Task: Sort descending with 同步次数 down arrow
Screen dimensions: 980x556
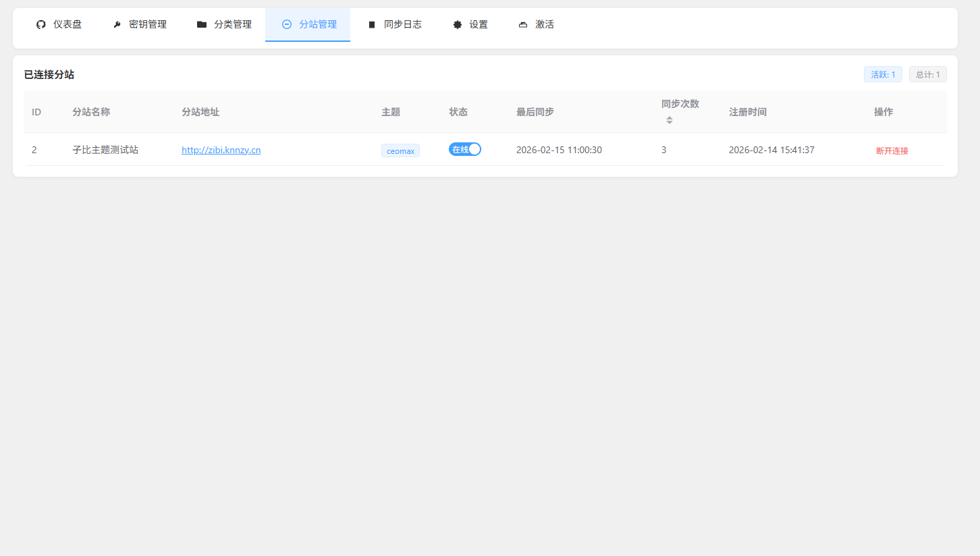Action: pyautogui.click(x=670, y=122)
